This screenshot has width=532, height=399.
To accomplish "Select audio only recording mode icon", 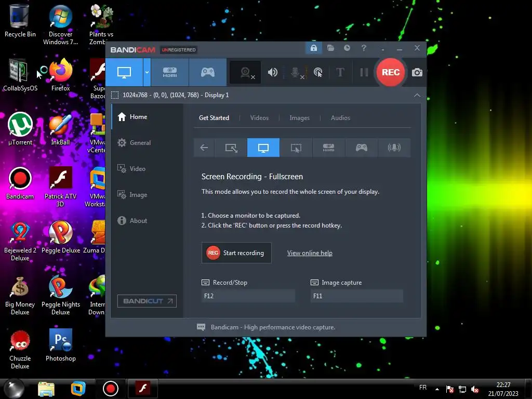I will click(x=394, y=148).
